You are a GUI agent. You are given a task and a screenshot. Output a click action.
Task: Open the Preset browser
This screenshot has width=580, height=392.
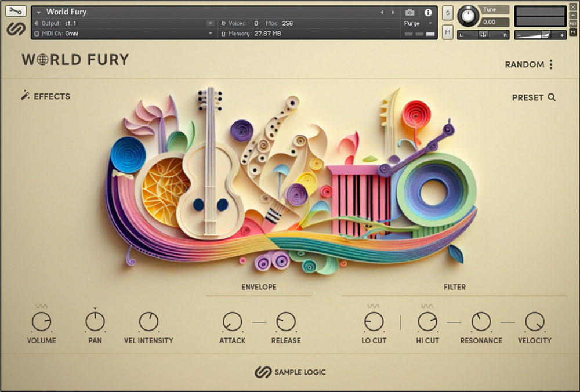[527, 97]
